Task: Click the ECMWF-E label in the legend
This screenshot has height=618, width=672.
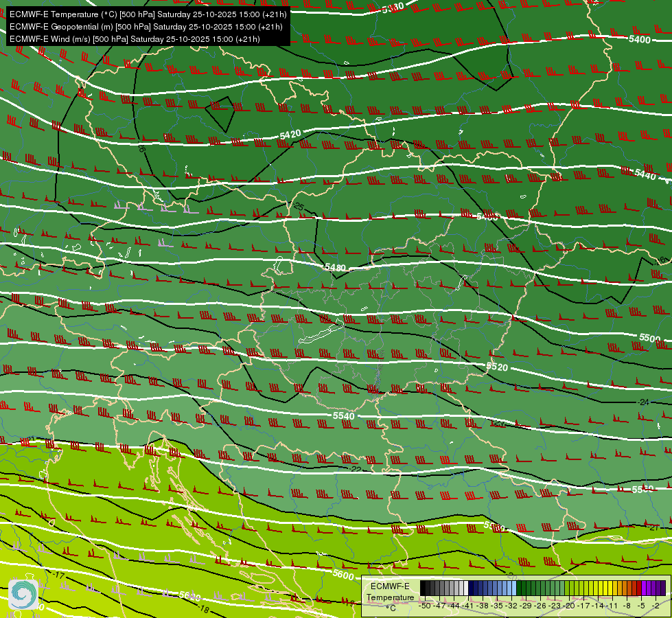Action: 390,586
